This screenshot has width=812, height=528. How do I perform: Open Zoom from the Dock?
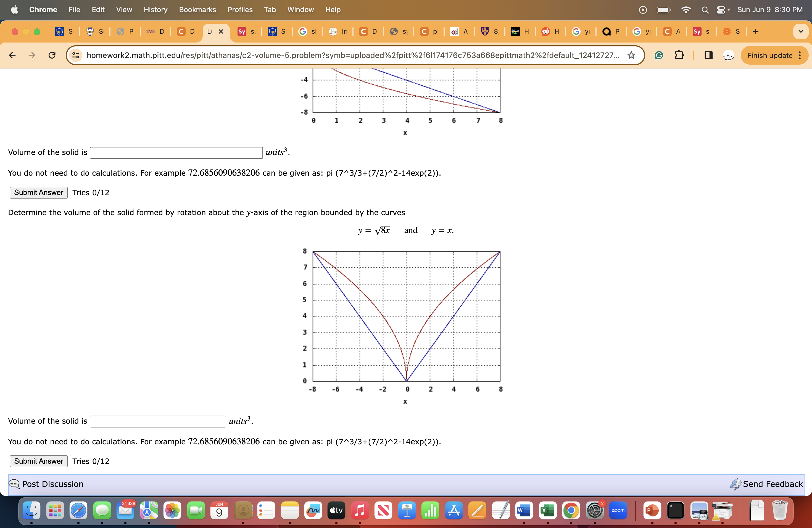pyautogui.click(x=618, y=511)
